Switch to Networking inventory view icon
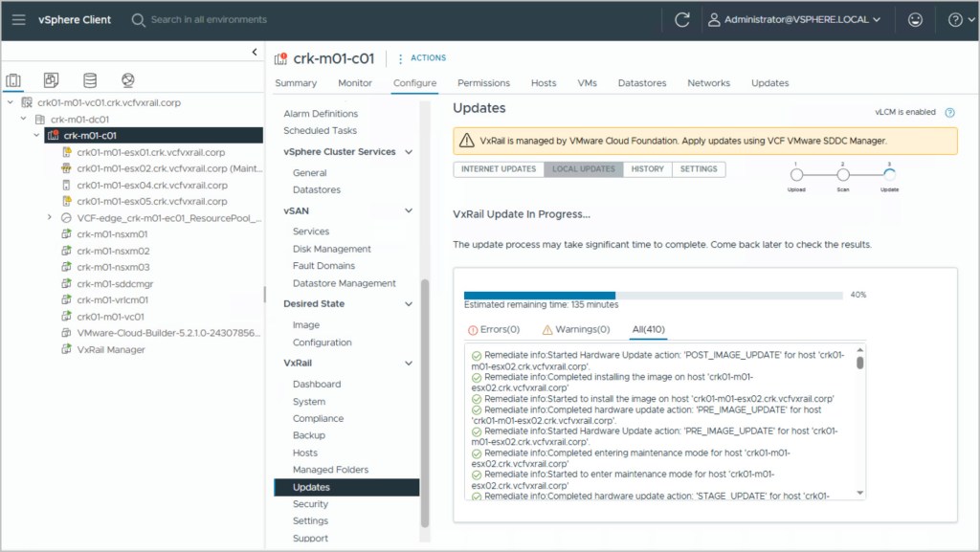 (127, 80)
